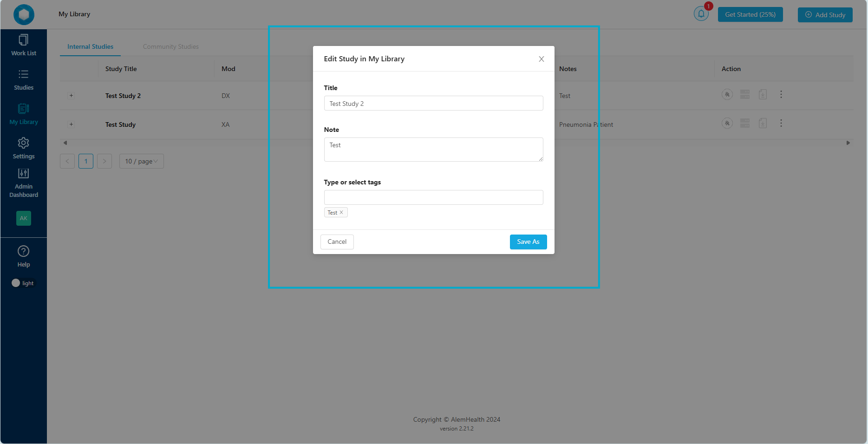Open the 10 / page dropdown
The image size is (868, 444).
pos(142,161)
